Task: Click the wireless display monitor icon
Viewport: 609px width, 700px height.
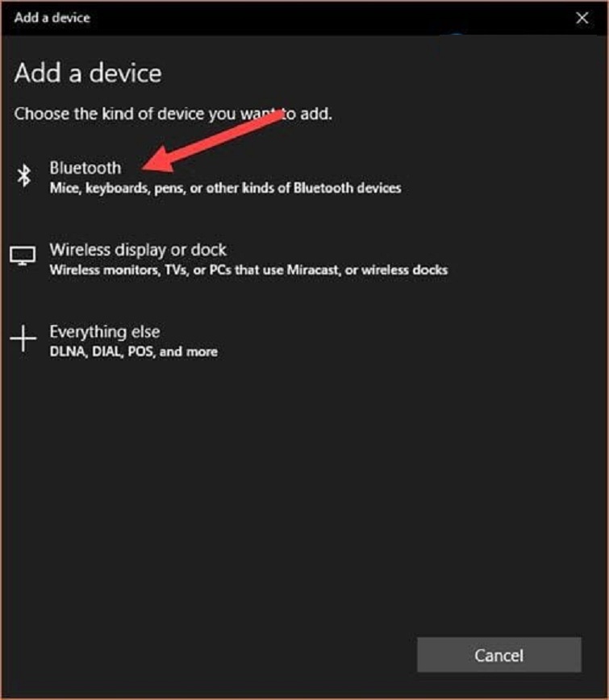Action: pyautogui.click(x=23, y=256)
